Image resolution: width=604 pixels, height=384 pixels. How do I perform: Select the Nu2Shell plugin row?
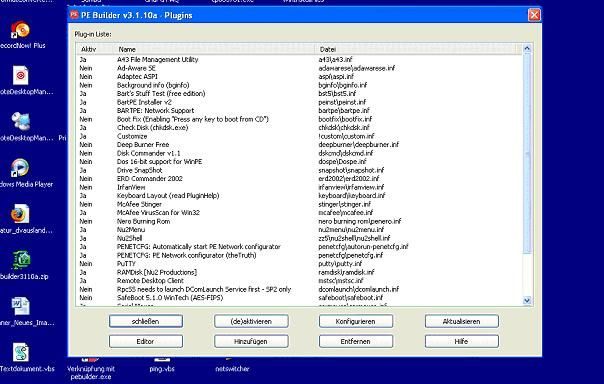click(x=299, y=238)
